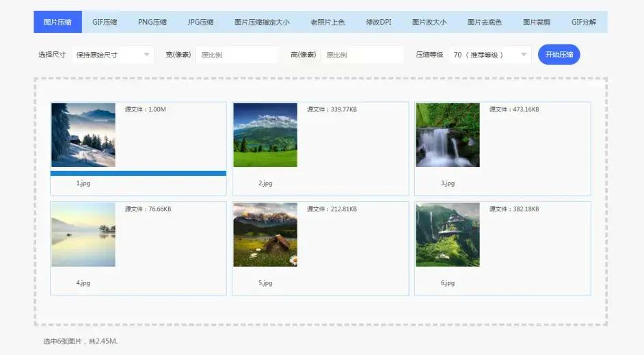Select the green mountain meadow thumbnail 2.jpg
Screen dimensions: 644x355
265,135
